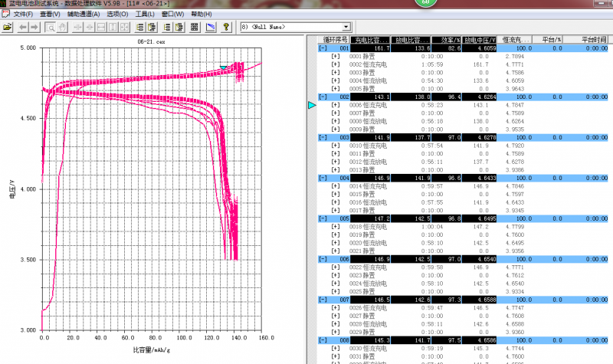Click the yellow question mark help icon

tap(225, 27)
